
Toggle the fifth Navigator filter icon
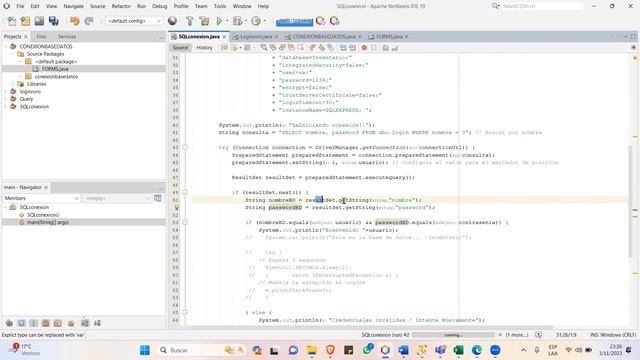tap(58, 323)
